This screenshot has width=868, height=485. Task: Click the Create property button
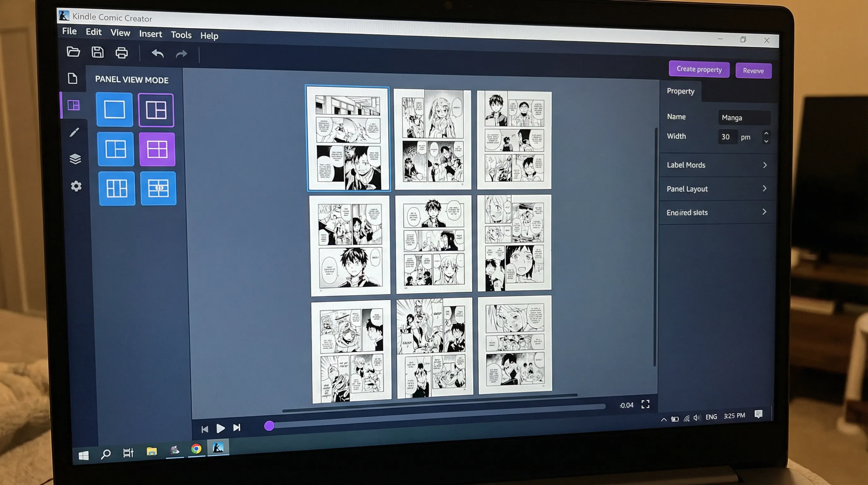(699, 69)
